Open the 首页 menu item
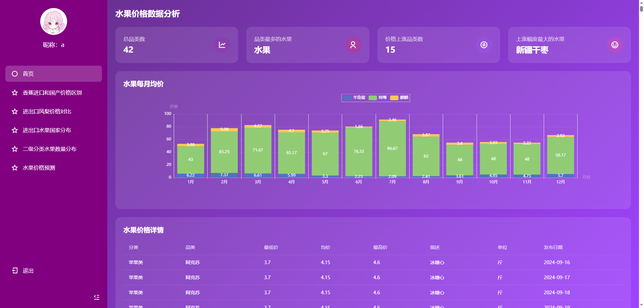Screen dimensions: 644x308 pos(54,74)
